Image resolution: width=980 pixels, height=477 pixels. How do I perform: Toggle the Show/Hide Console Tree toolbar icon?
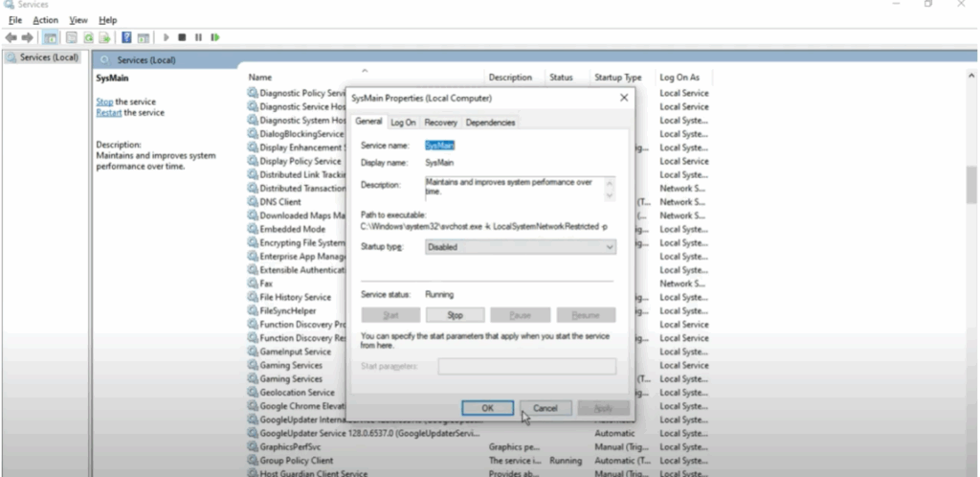[x=50, y=37]
